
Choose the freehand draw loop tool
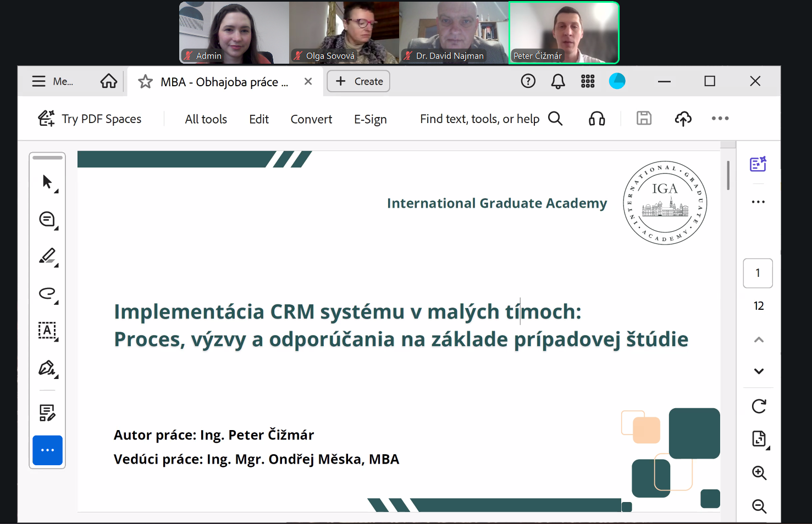coord(47,293)
